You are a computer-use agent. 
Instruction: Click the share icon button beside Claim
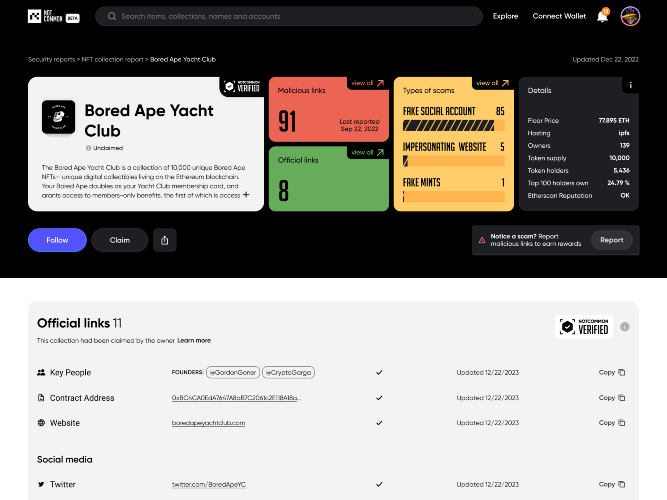tap(165, 240)
